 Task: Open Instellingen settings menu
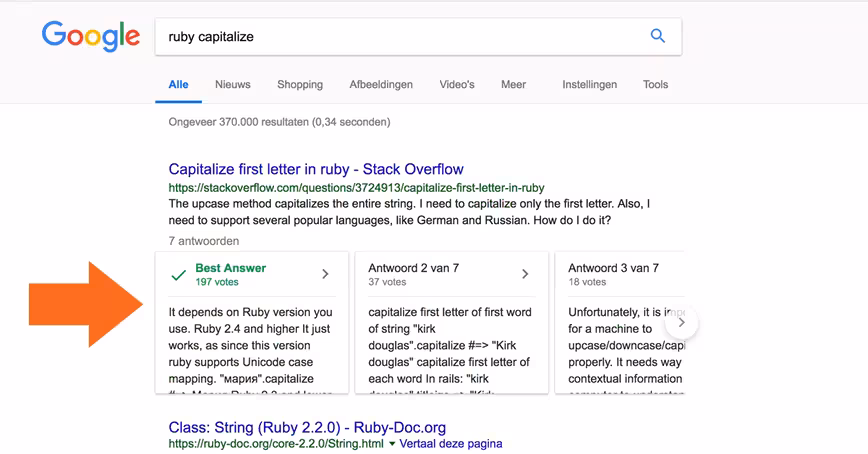tap(590, 85)
